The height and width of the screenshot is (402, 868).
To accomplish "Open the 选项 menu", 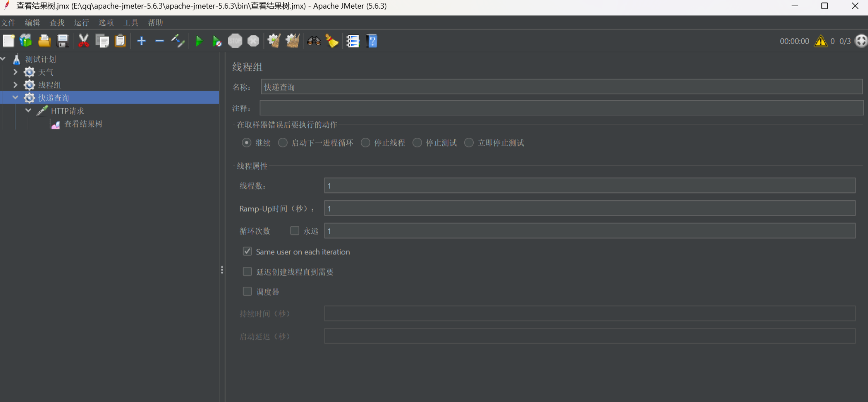I will tap(106, 23).
